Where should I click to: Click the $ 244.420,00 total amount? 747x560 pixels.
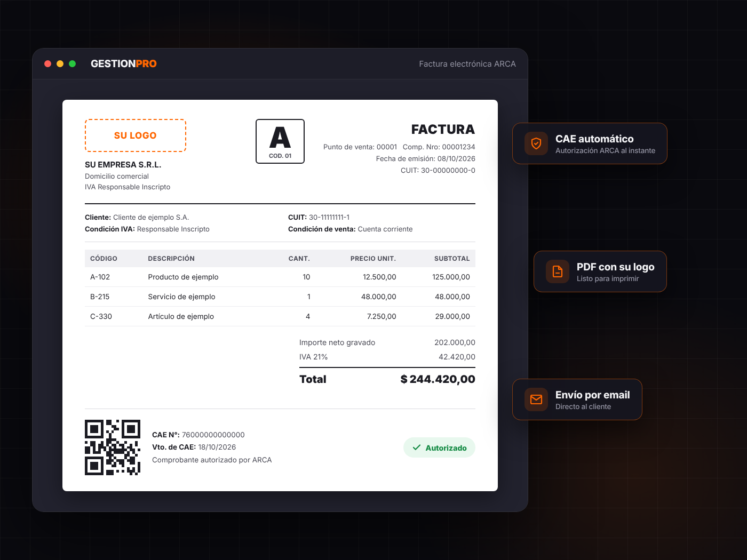point(438,379)
